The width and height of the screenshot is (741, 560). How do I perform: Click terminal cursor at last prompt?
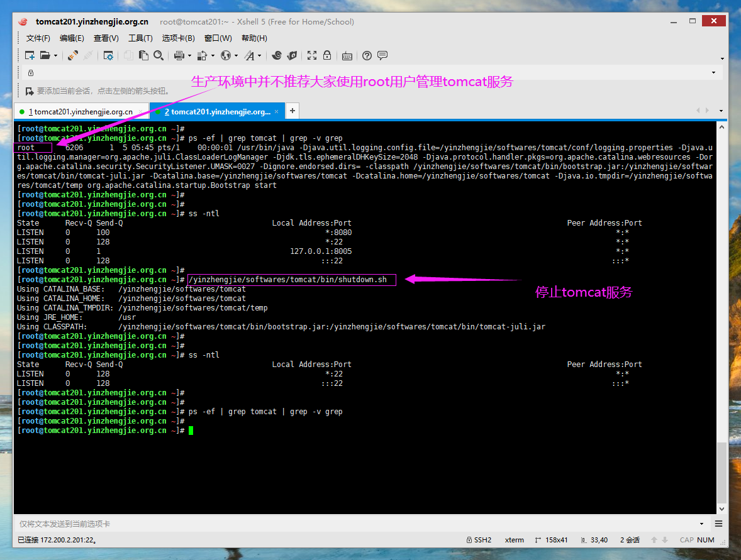tap(191, 431)
